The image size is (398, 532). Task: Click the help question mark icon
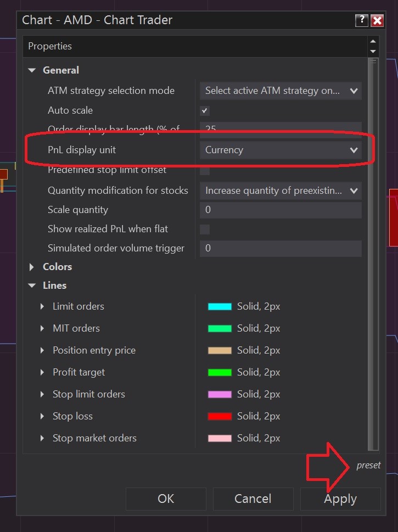[x=361, y=21]
